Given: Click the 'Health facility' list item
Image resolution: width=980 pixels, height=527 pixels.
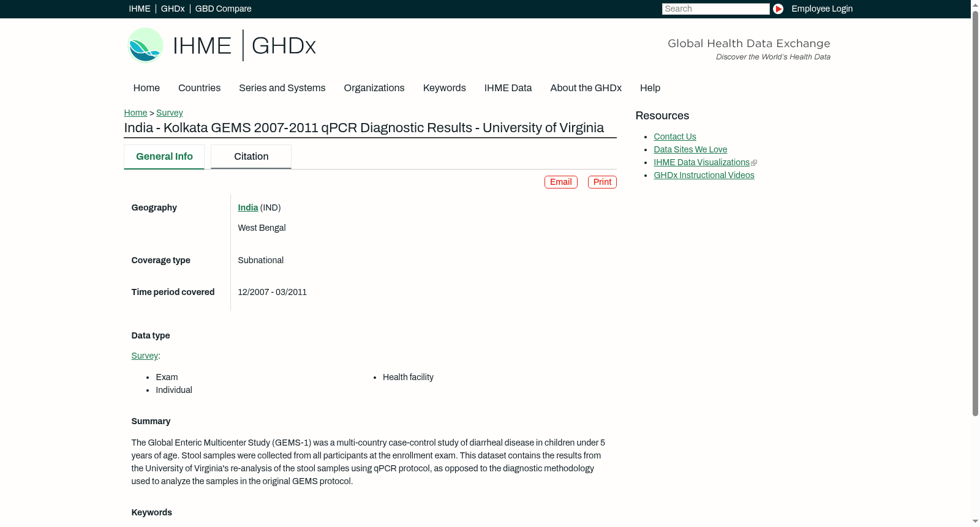Looking at the screenshot, I should 408,378.
